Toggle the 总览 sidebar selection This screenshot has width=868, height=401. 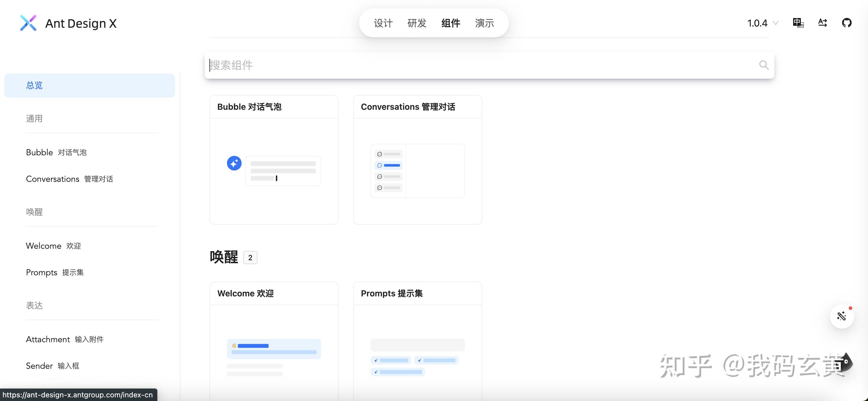[x=34, y=85]
